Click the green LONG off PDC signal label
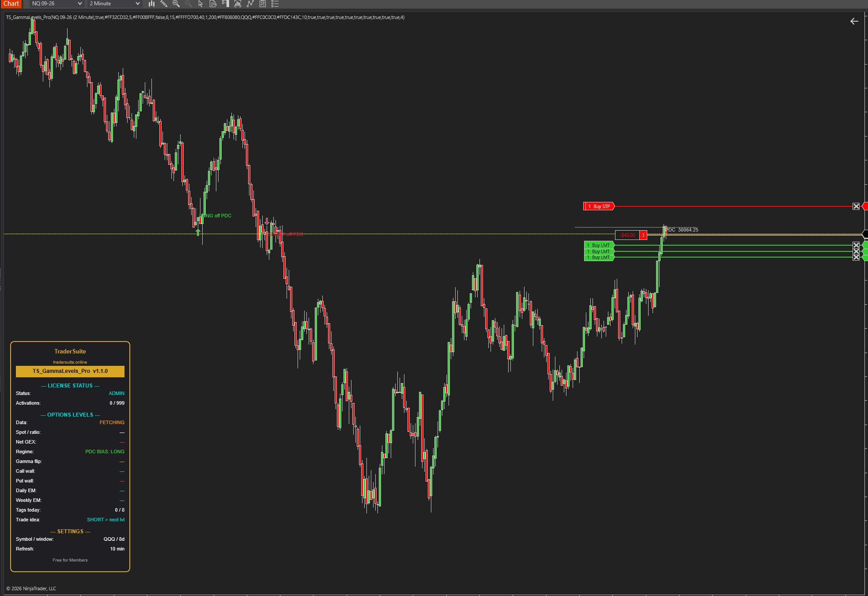The image size is (868, 596). pyautogui.click(x=216, y=216)
